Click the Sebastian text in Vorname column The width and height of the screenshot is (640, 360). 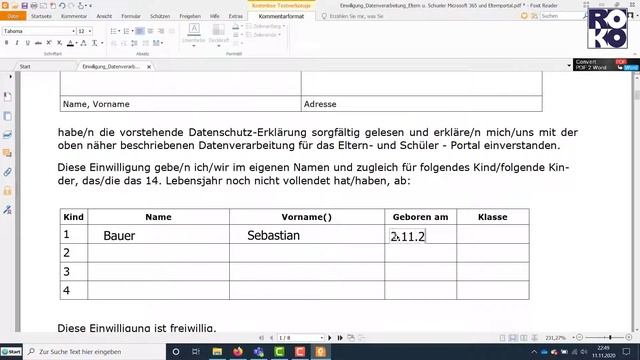click(273, 236)
